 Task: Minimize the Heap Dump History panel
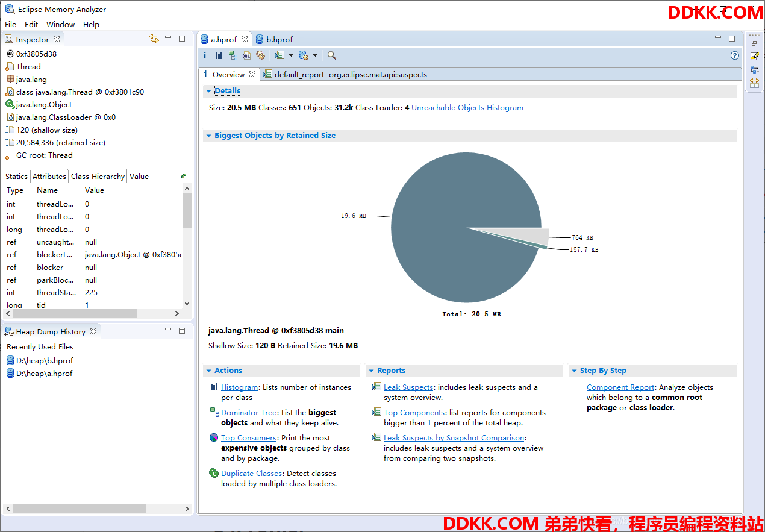click(x=169, y=330)
